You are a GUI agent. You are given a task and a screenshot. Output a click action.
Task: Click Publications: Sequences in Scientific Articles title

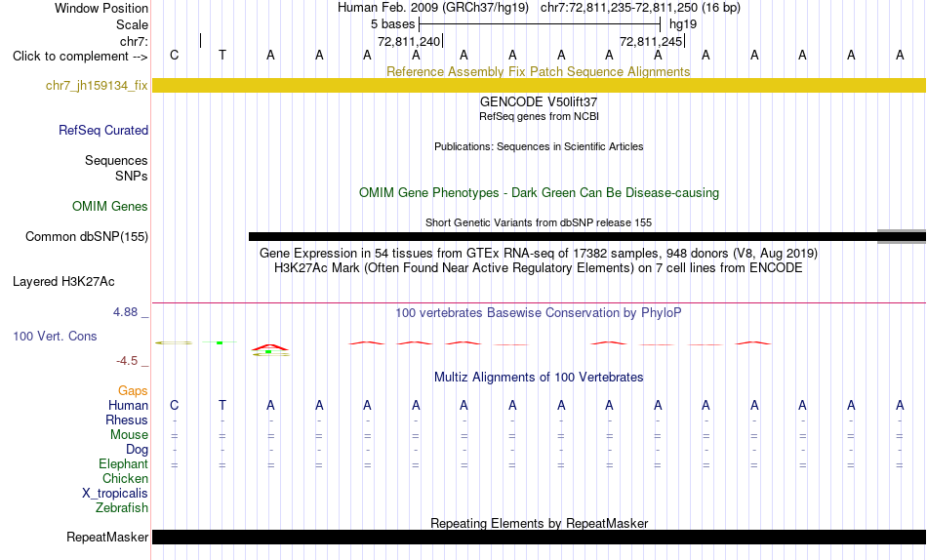click(539, 146)
